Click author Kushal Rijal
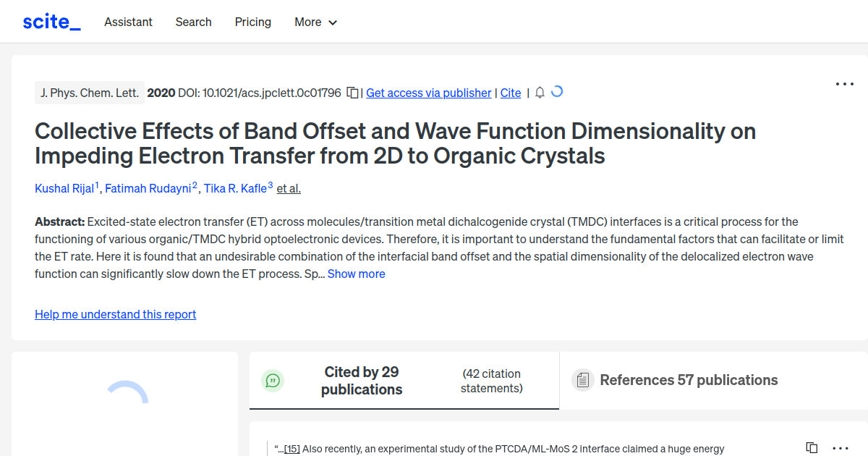The width and height of the screenshot is (868, 456). click(x=64, y=188)
